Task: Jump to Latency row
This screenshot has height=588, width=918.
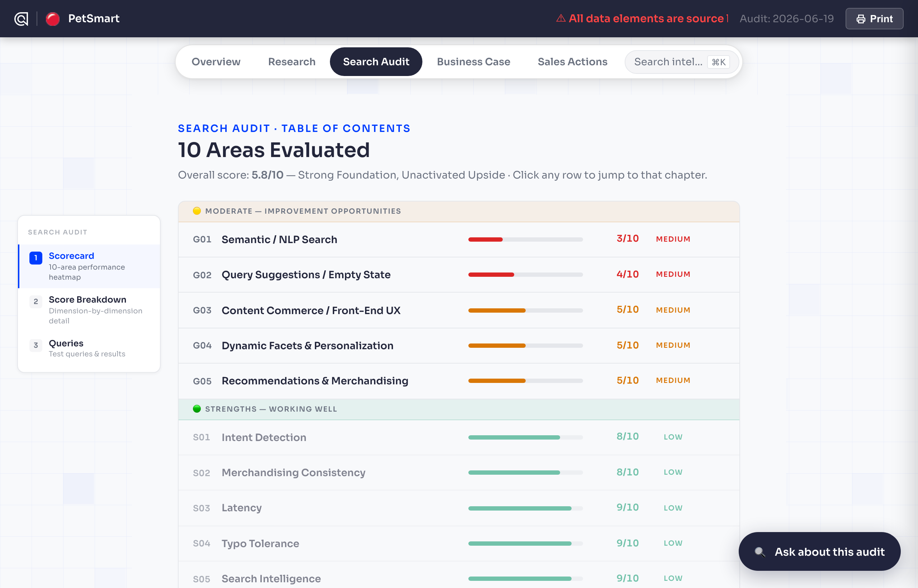Action: click(x=459, y=508)
